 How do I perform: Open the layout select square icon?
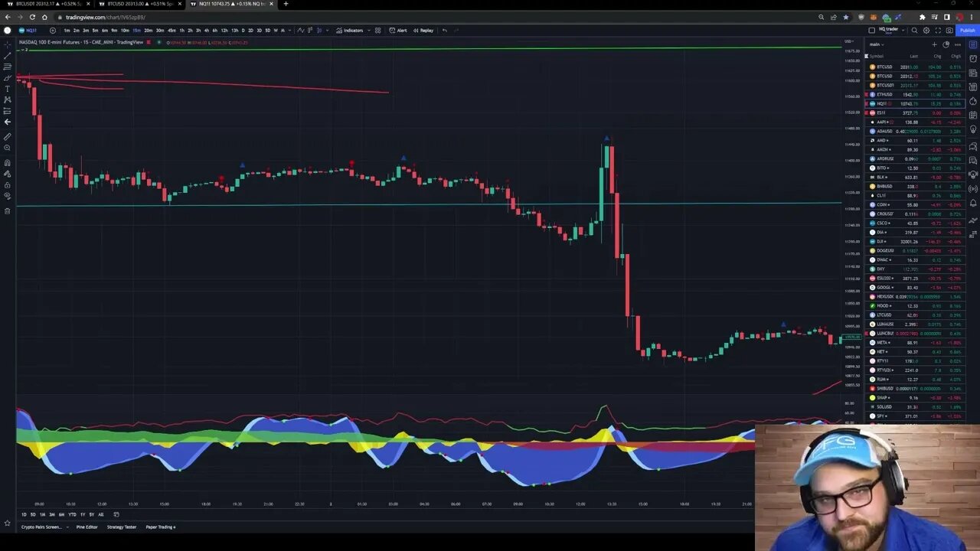[x=871, y=31]
